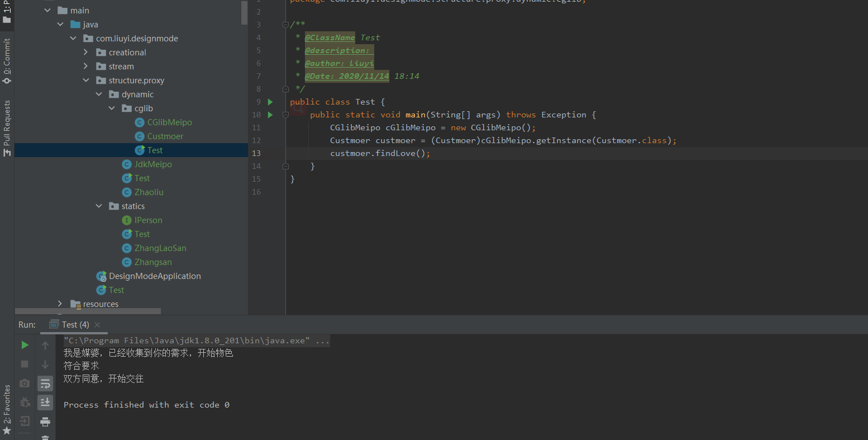Viewport: 868px width, 440px height.
Task: Close the Test (4) run tab
Action: coord(97,325)
